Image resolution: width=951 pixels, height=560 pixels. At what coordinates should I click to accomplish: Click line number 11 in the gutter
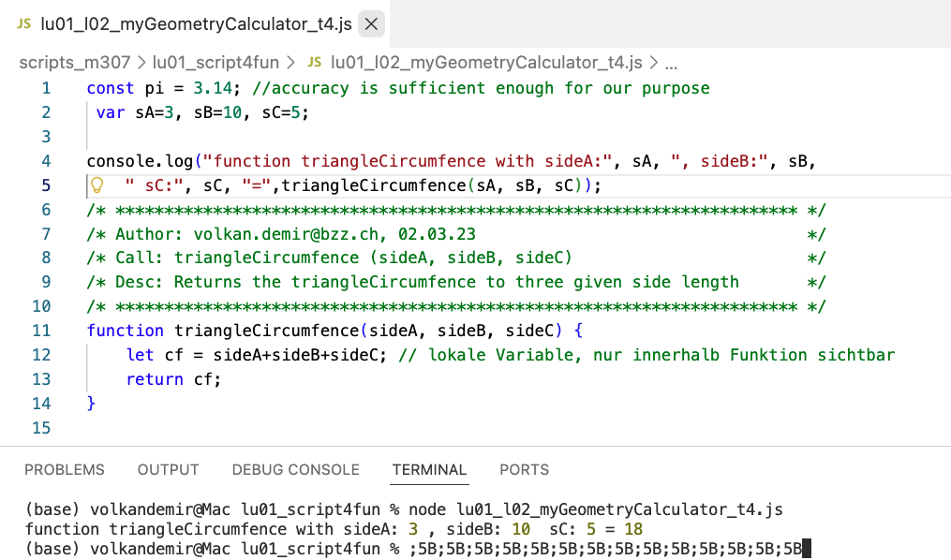click(x=40, y=331)
